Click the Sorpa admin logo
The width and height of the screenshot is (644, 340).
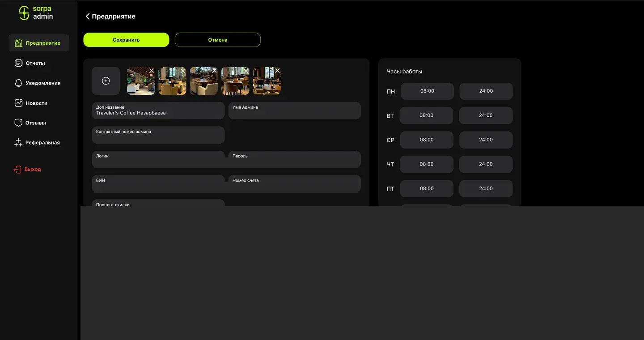pyautogui.click(x=36, y=13)
